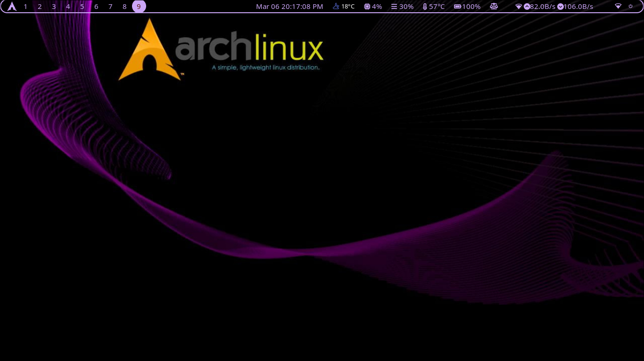Viewport: 644px width, 361px height.
Task: Click the download arrow icon
Action: [560, 7]
